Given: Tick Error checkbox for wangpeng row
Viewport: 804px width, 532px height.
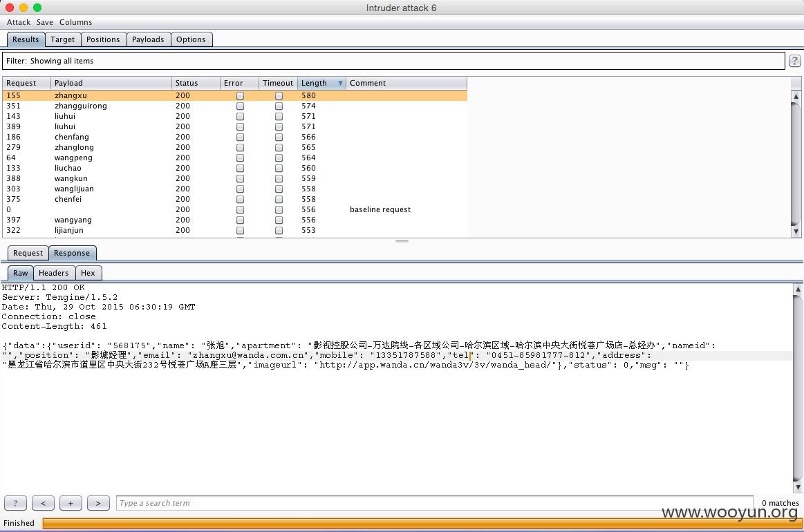Looking at the screenshot, I should (x=240, y=158).
